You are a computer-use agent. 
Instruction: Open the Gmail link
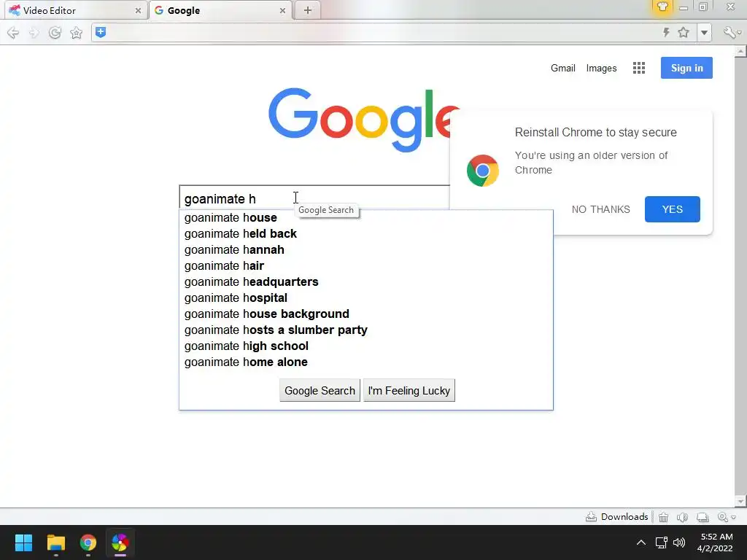pyautogui.click(x=562, y=68)
